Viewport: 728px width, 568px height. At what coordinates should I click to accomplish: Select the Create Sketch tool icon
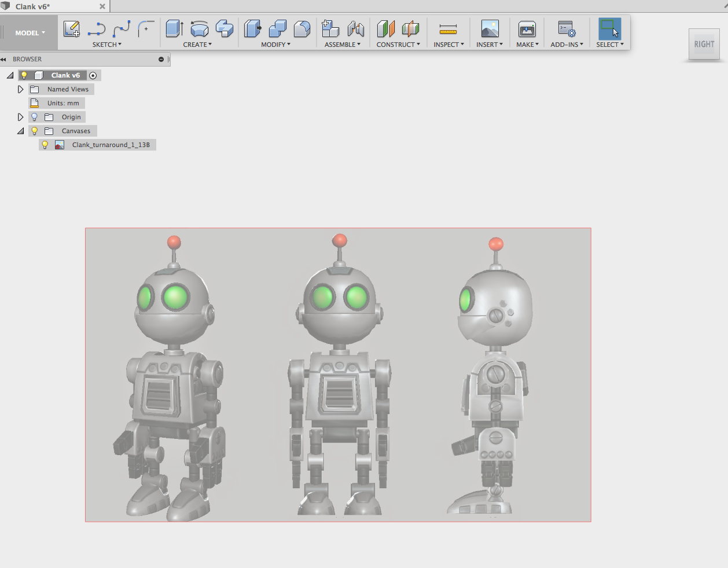(72, 28)
